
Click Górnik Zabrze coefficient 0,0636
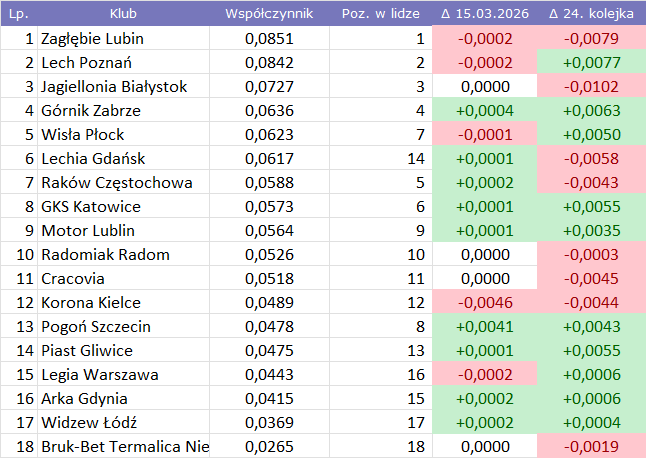pos(269,111)
